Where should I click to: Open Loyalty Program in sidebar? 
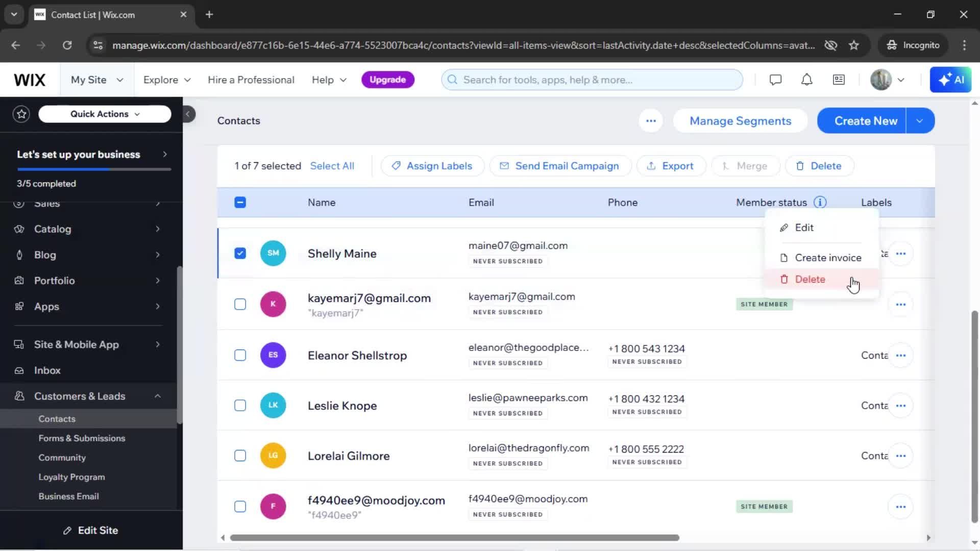(x=71, y=477)
